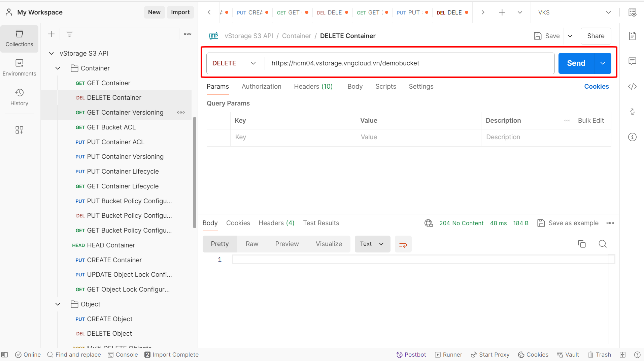
Task: Toggle line wrap in response viewer
Action: pos(403,244)
